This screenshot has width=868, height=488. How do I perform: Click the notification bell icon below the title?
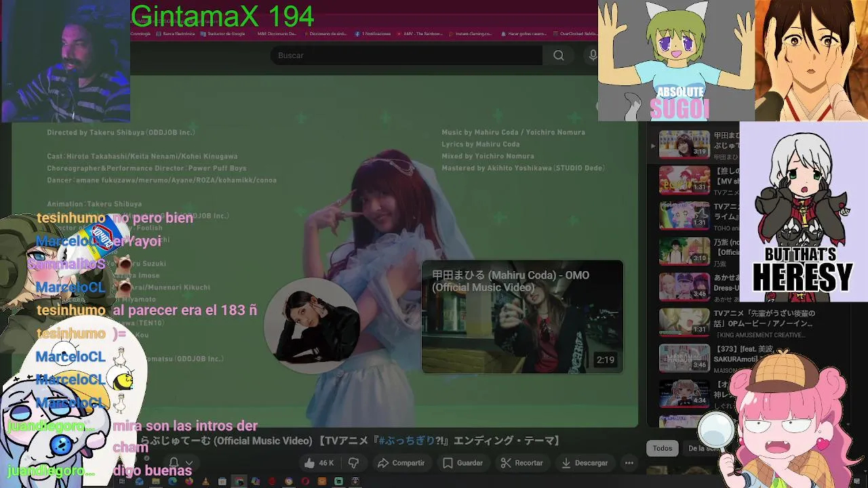point(174,463)
